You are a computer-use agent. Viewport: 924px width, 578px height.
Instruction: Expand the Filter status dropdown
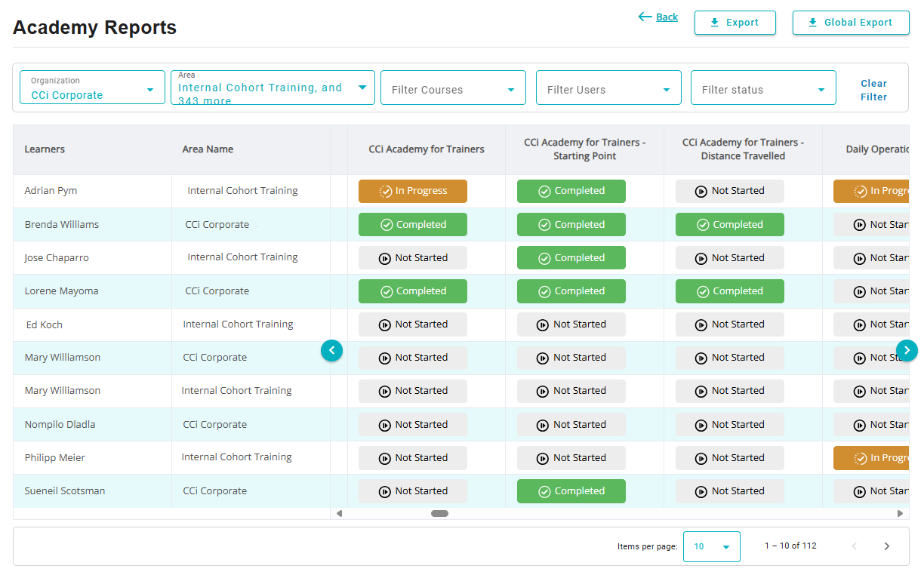[x=763, y=88]
